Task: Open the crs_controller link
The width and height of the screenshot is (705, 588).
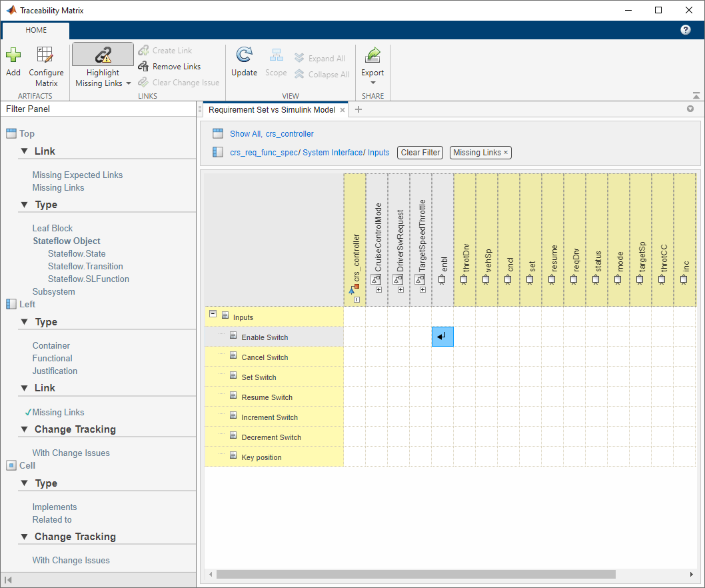Action: point(289,134)
